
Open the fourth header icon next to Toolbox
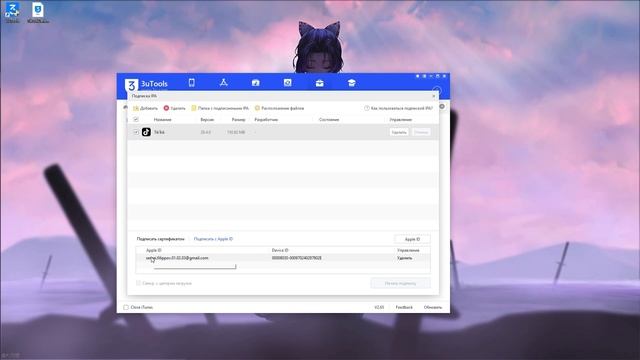coord(287,83)
